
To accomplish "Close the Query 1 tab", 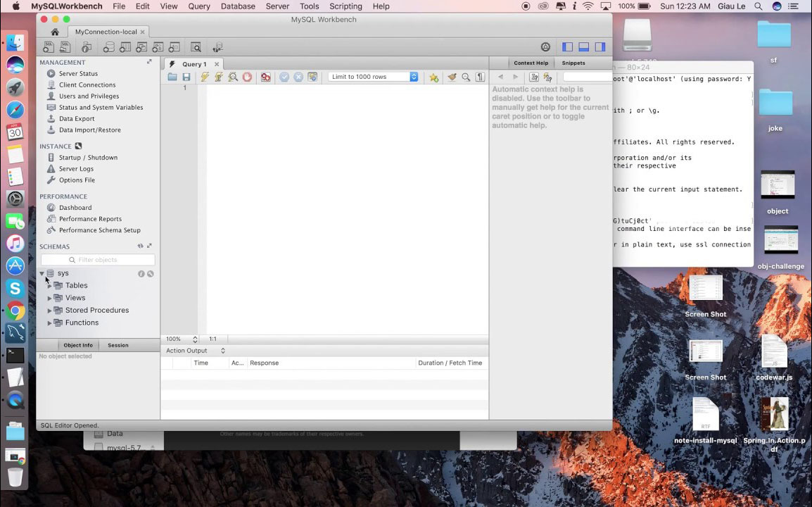I will tap(217, 64).
